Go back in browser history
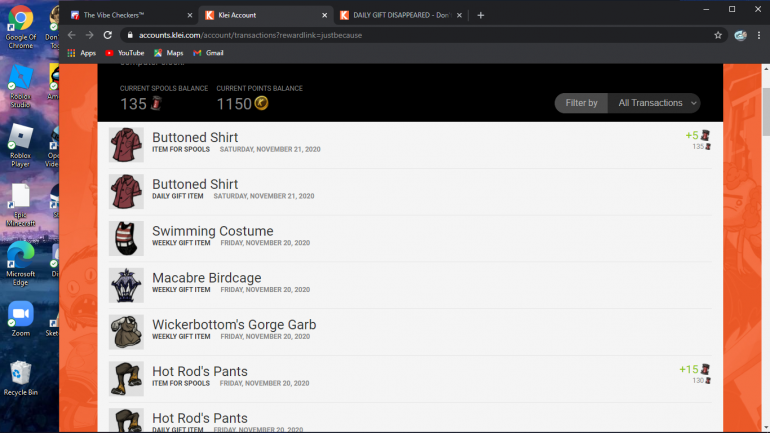 [72, 35]
